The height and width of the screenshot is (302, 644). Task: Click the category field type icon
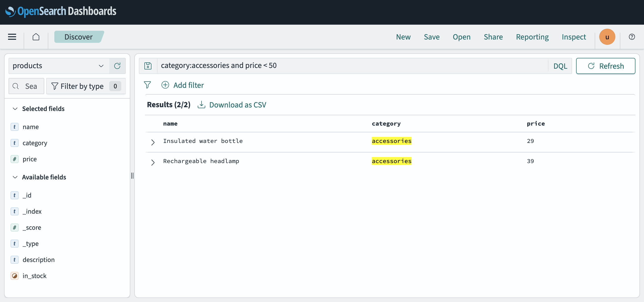(x=15, y=143)
